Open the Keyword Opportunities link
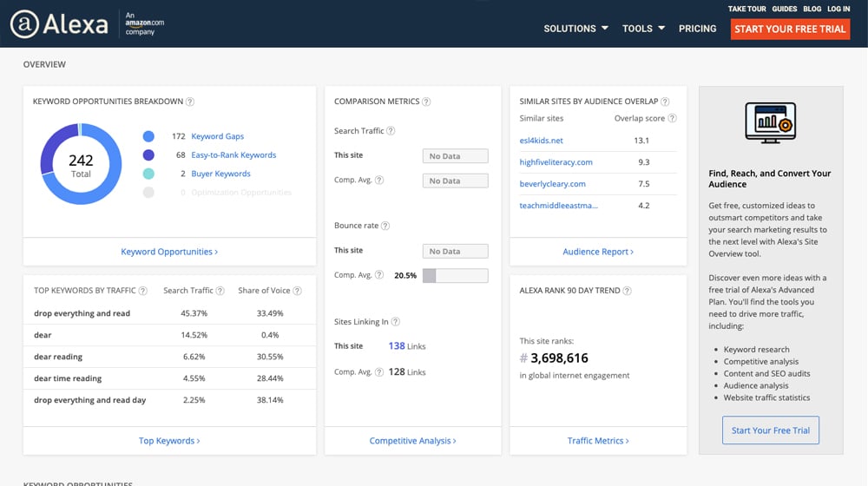868x486 pixels. 169,252
